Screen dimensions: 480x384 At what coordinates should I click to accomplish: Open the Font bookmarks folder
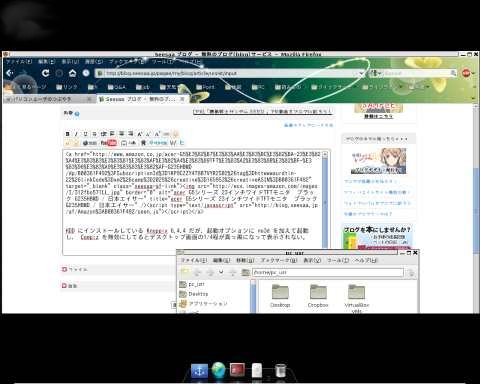pos(205,87)
